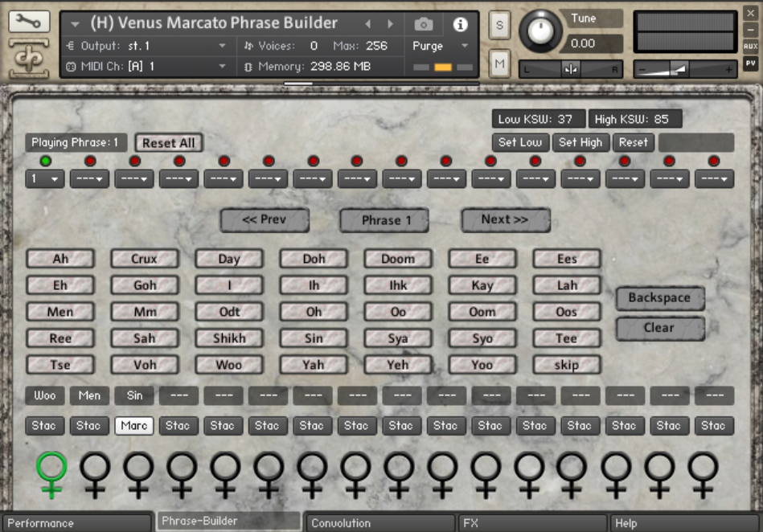This screenshot has height=532, width=763.
Task: Click the Reset All button
Action: pos(168,143)
